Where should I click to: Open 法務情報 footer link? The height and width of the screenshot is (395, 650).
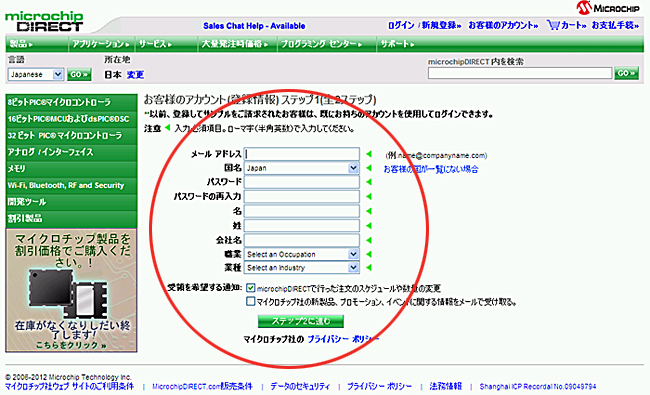click(446, 386)
